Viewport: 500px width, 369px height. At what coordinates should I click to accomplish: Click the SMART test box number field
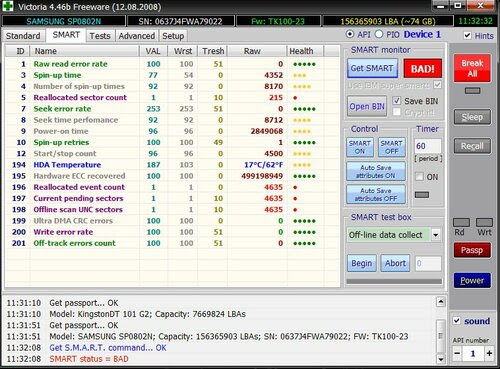pos(428,263)
